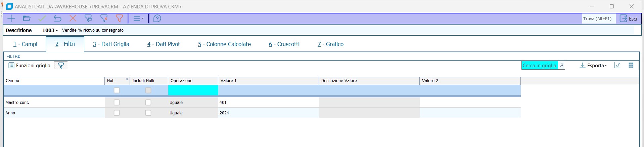Open Not column filter dropdown arrow
The image size is (644, 147).
(127, 80)
